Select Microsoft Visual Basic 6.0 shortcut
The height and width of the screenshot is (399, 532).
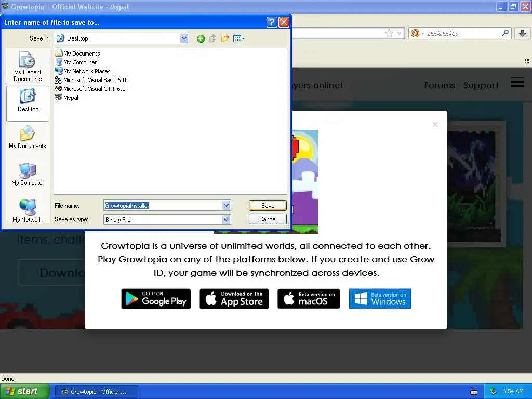pyautogui.click(x=90, y=79)
